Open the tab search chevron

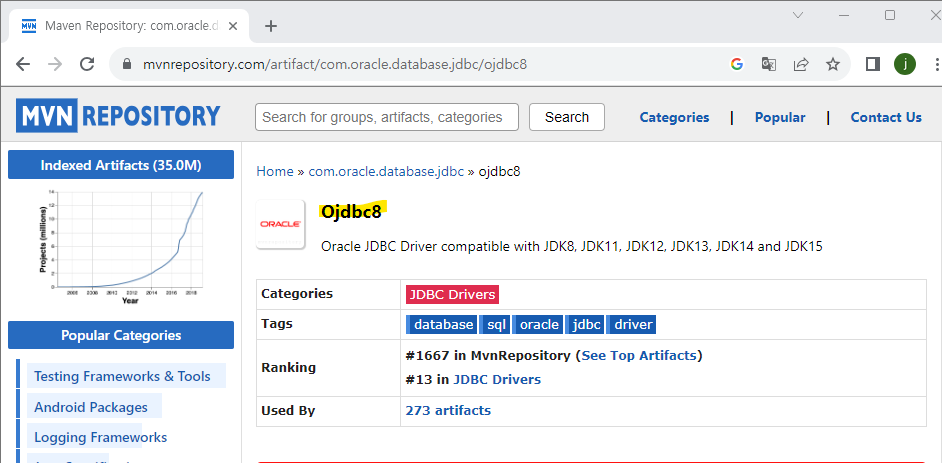tap(798, 15)
